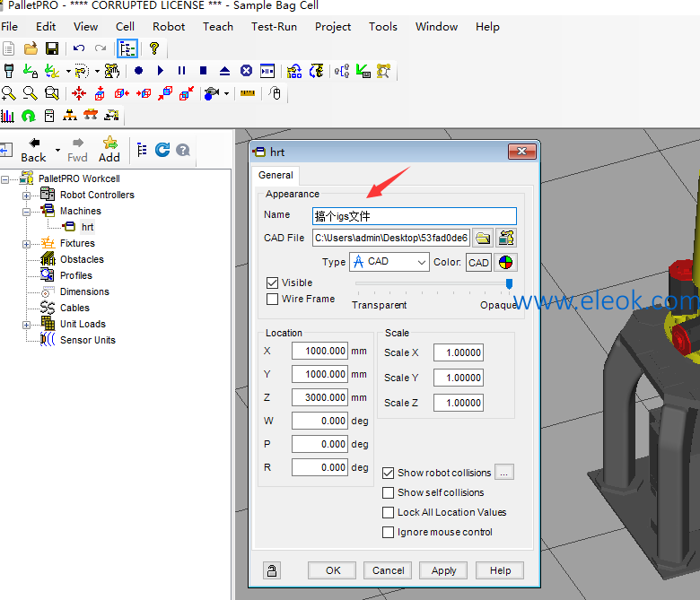700x600 pixels.
Task: Open the teach pendant icon
Action: pos(9,71)
